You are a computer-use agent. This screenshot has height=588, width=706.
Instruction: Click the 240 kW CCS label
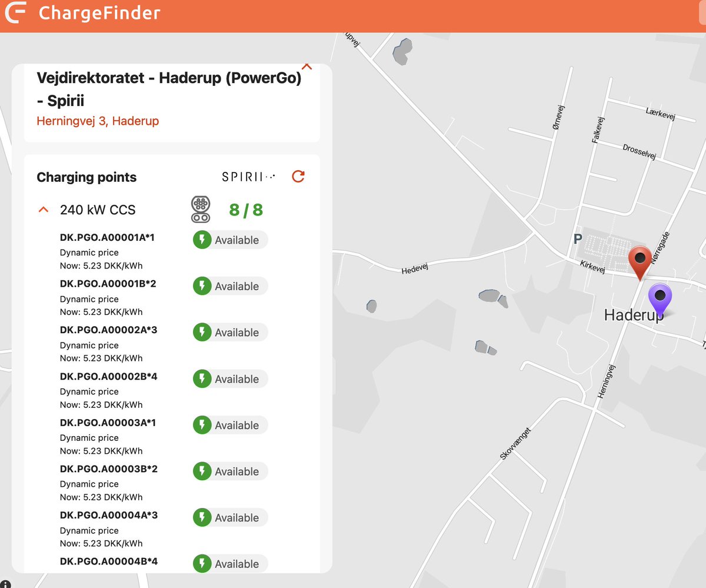point(98,210)
